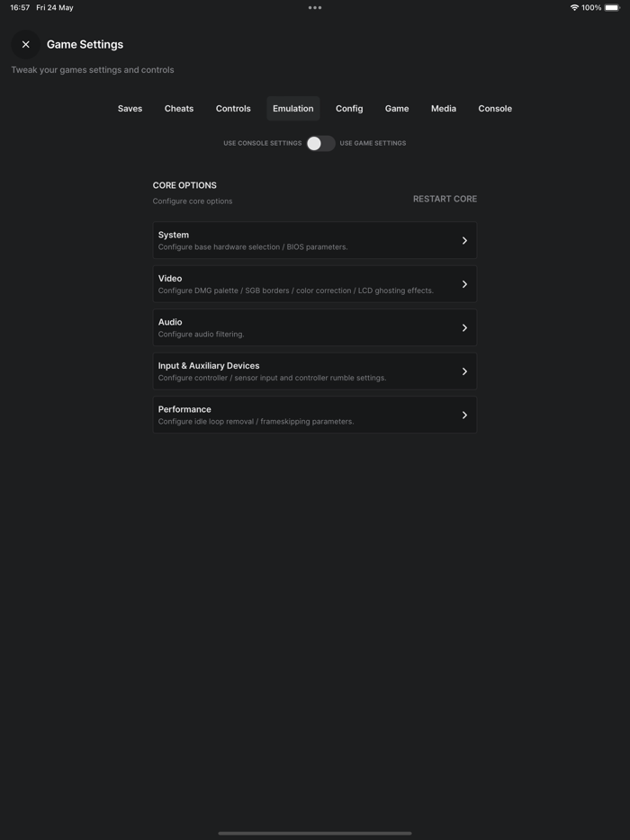
Task: Open the Wi-Fi status icon
Action: click(x=576, y=7)
